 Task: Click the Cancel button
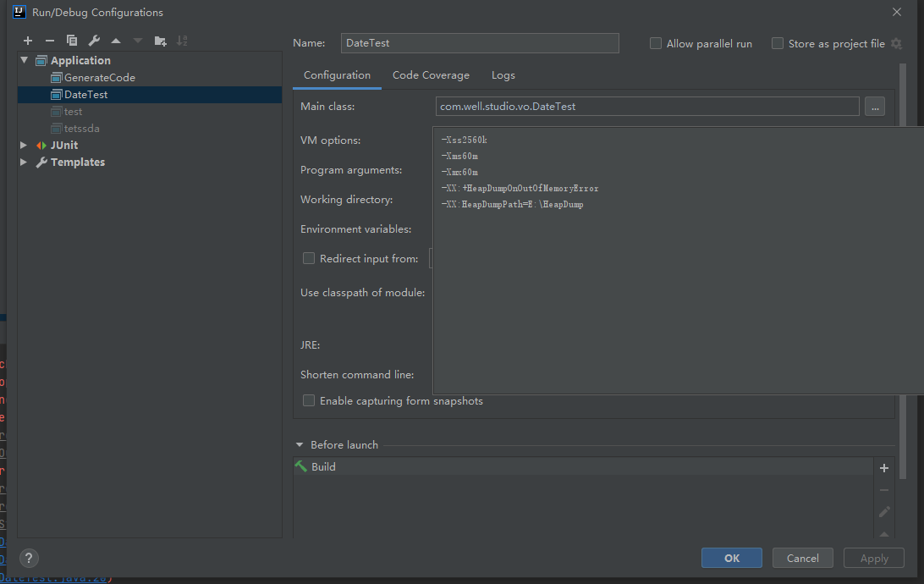pyautogui.click(x=803, y=558)
